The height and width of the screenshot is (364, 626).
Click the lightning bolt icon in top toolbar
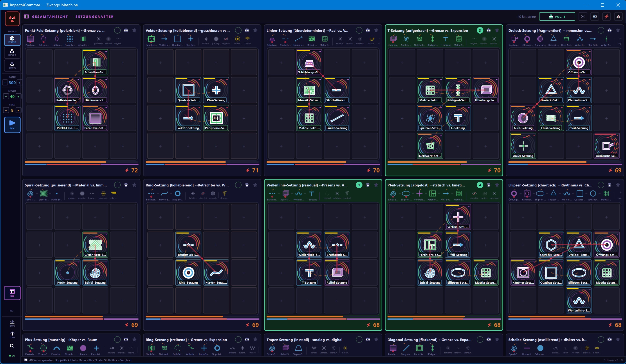pos(606,17)
